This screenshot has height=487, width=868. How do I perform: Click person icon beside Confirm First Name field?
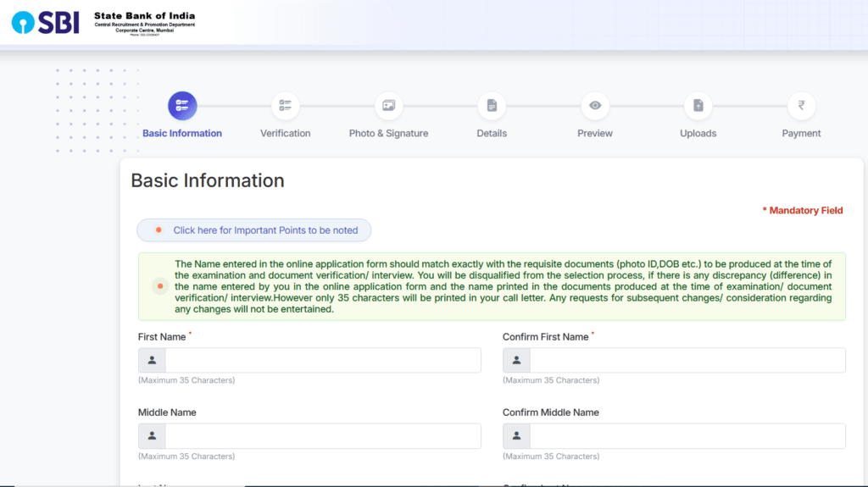pos(516,360)
